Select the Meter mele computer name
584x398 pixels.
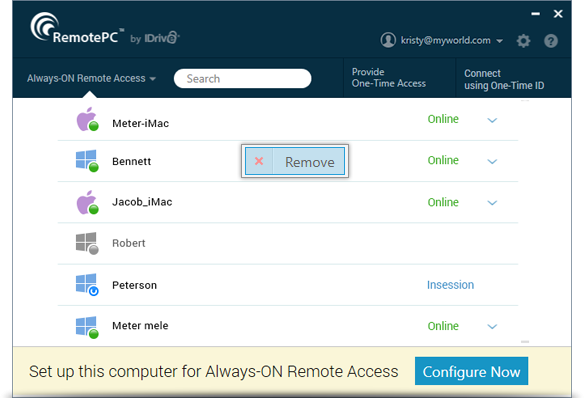[x=140, y=326]
